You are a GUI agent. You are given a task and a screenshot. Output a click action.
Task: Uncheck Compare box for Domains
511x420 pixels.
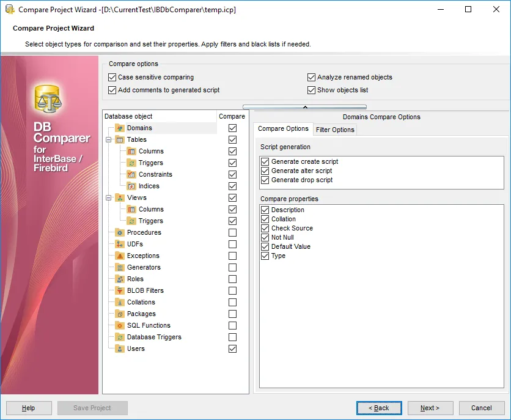coord(232,128)
